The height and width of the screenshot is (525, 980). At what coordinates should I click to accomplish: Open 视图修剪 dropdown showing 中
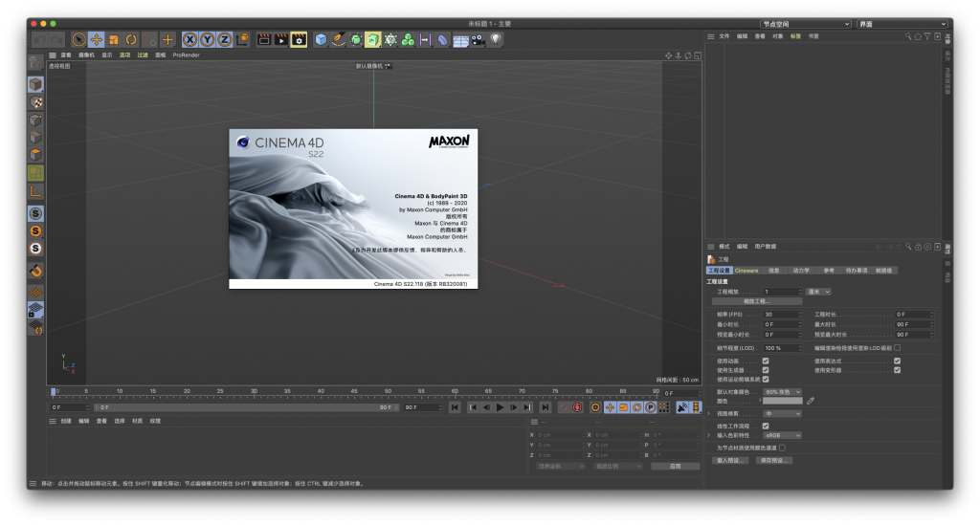[782, 413]
